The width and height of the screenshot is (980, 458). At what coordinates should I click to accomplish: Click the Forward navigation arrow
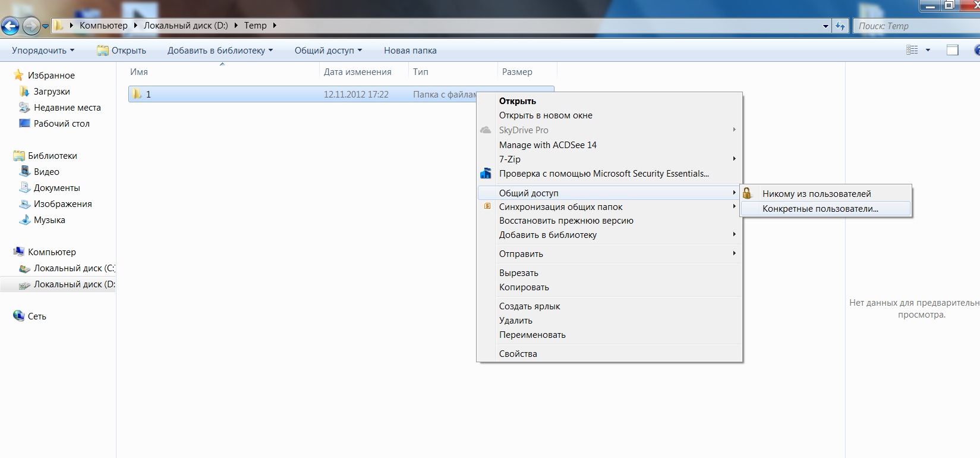31,26
